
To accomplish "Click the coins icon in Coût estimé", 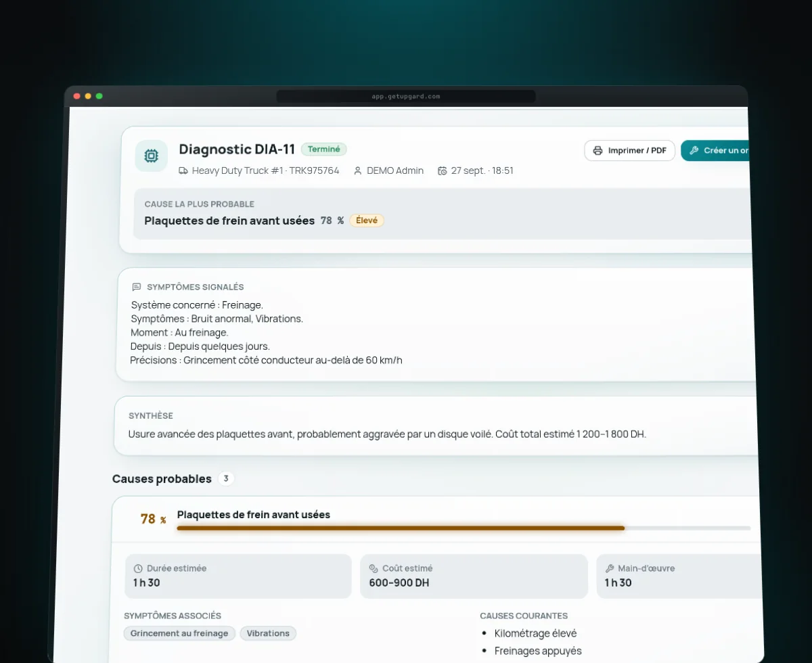I will click(x=374, y=568).
